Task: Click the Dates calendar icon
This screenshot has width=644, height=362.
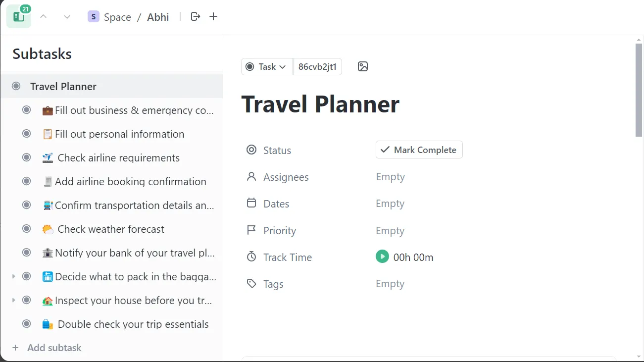Action: coord(251,203)
